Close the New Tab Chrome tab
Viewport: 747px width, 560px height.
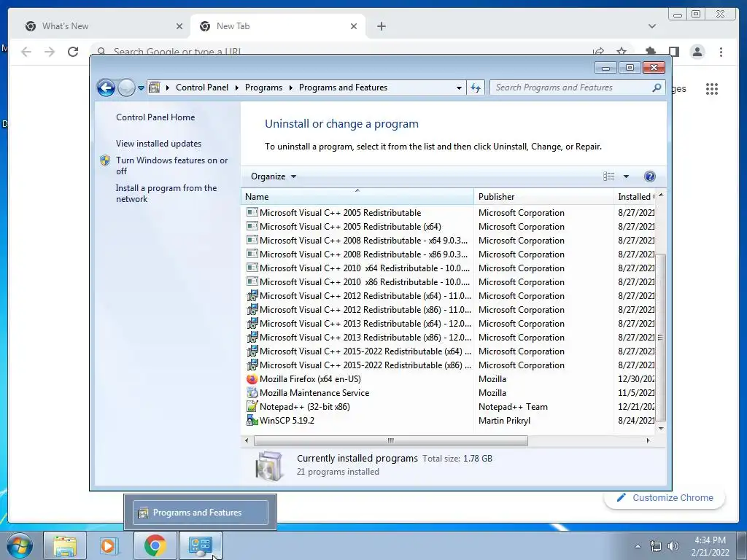tap(354, 26)
